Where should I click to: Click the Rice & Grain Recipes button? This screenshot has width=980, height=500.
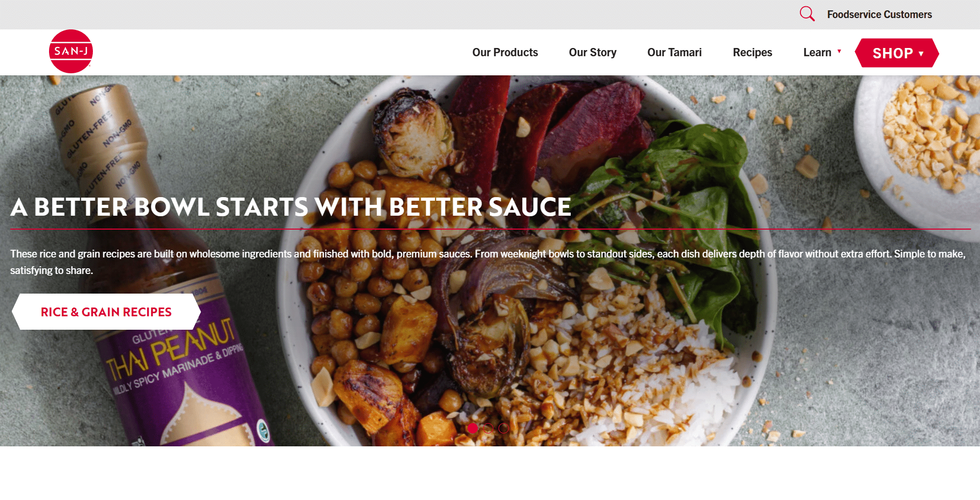pos(106,312)
